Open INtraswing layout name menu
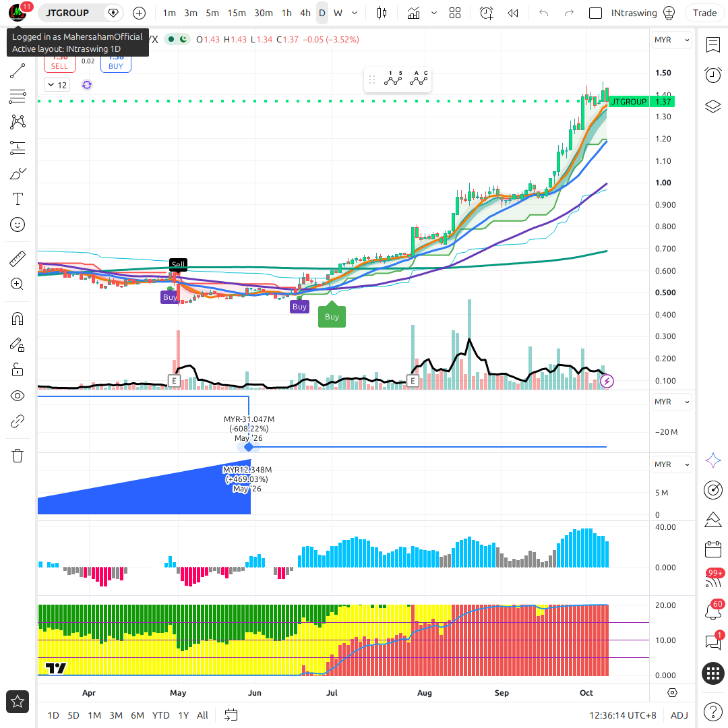 point(634,13)
